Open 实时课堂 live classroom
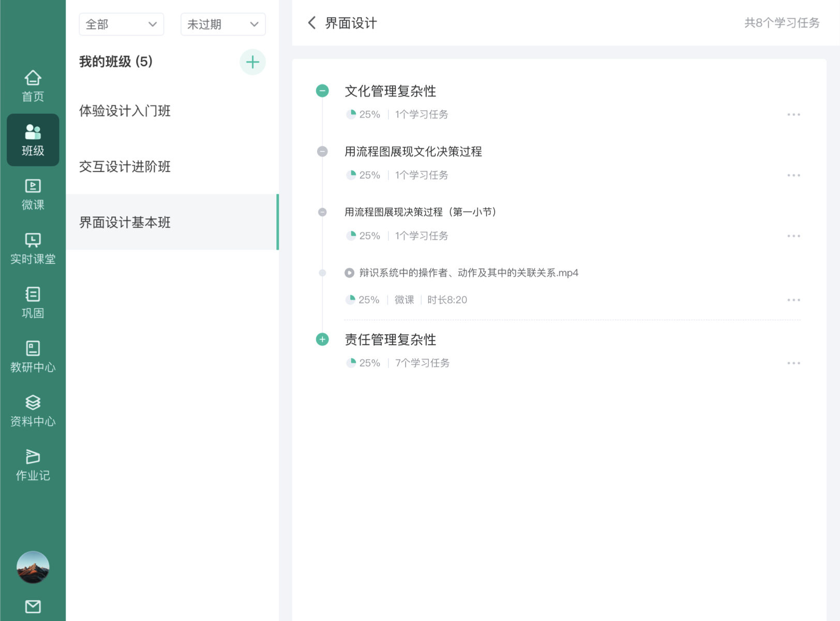The image size is (840, 621). (x=33, y=248)
